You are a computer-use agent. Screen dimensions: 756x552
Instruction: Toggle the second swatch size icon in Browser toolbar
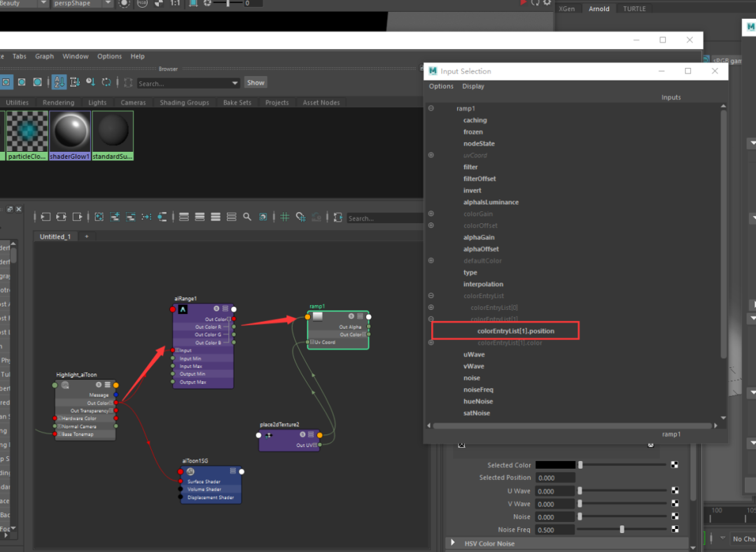point(22,83)
